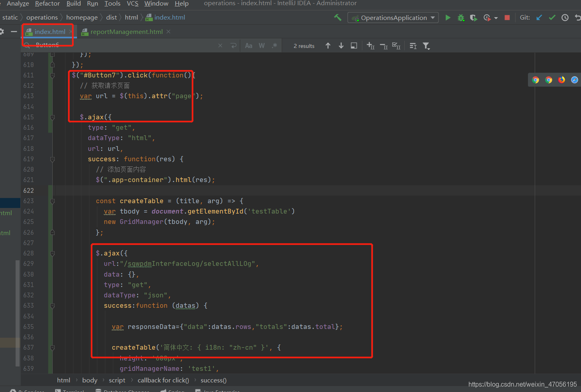
Task: Click the Build project hammer icon
Action: click(x=338, y=18)
